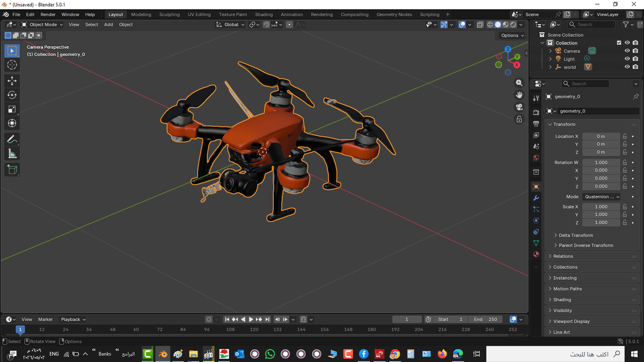Screen dimensions: 644x362
Task: Lock the Location X value
Action: (625, 136)
